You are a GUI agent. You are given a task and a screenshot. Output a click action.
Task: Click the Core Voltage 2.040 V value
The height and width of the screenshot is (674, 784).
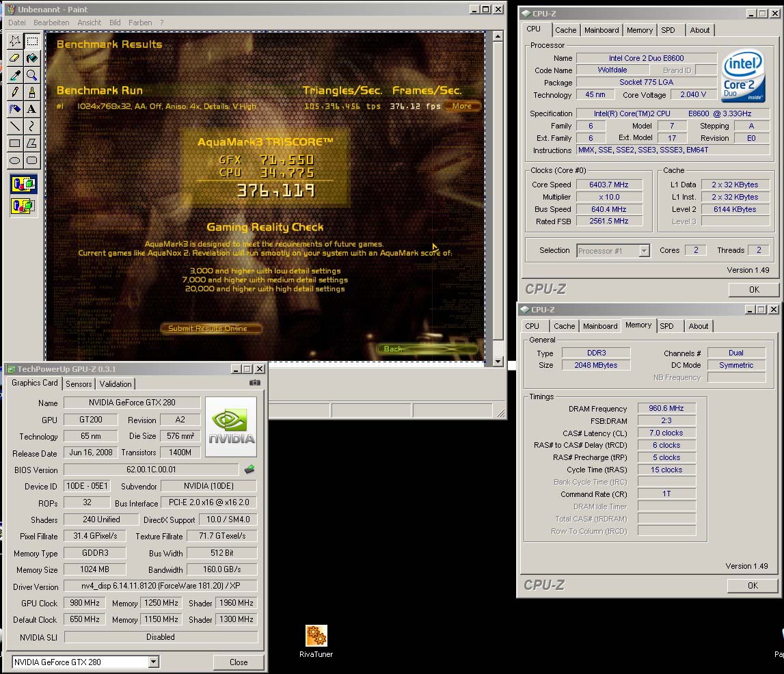693,94
